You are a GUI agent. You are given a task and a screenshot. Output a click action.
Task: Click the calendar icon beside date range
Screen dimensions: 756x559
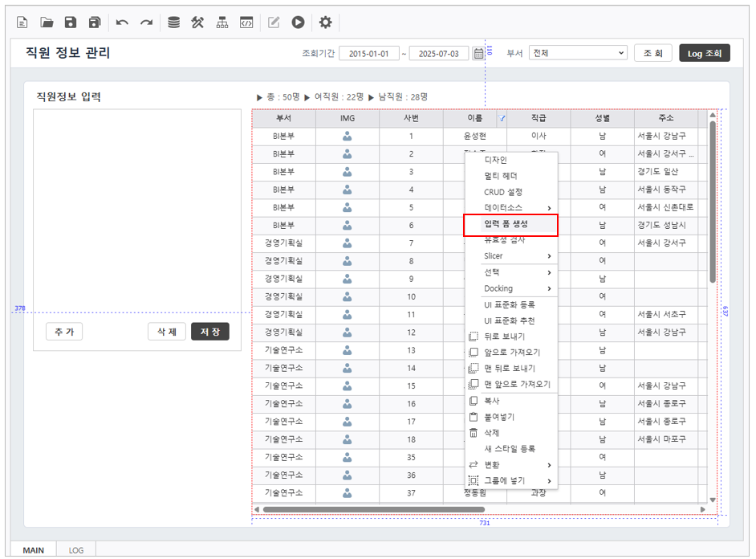(x=479, y=54)
